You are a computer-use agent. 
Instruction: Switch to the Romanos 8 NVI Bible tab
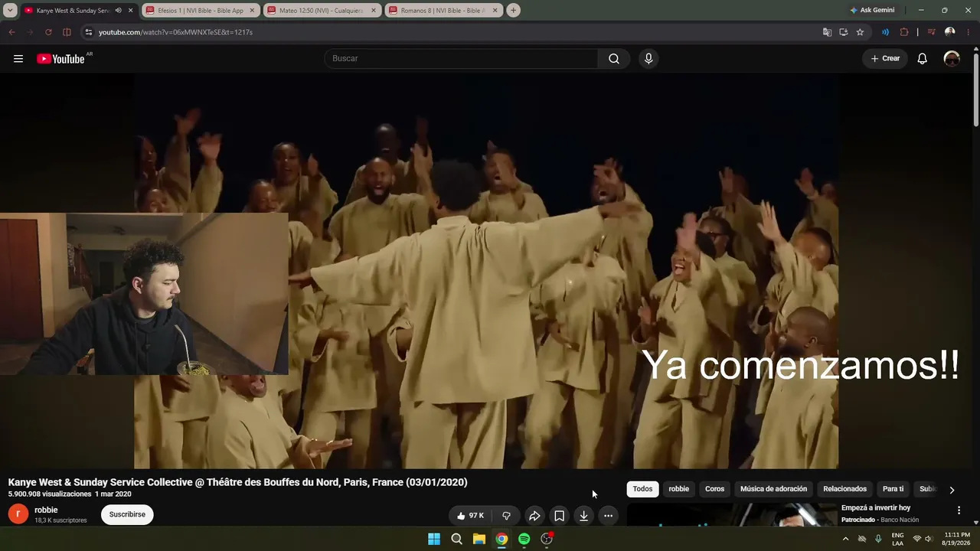443,11
